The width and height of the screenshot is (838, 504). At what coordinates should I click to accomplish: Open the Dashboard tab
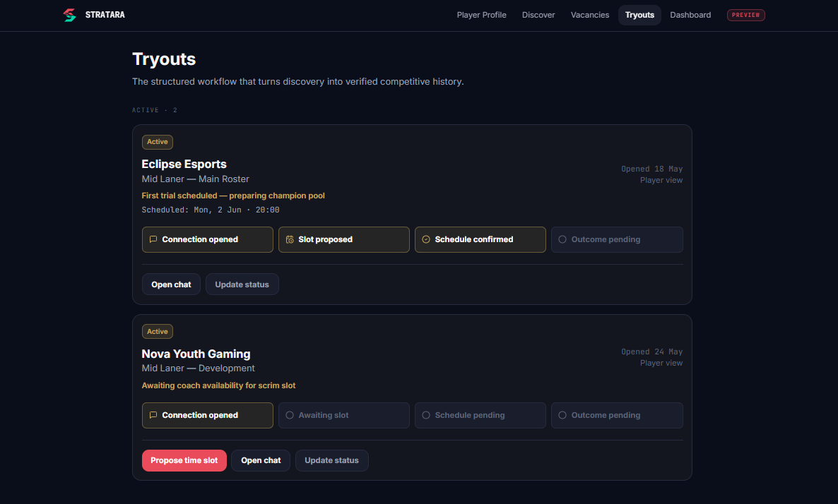[690, 15]
